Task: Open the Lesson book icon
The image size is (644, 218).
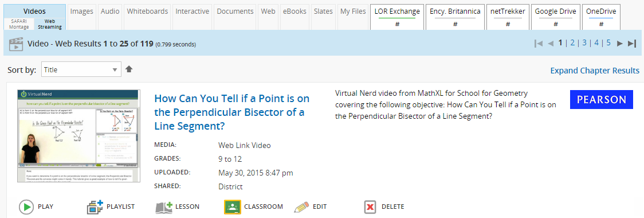Action: 163,207
